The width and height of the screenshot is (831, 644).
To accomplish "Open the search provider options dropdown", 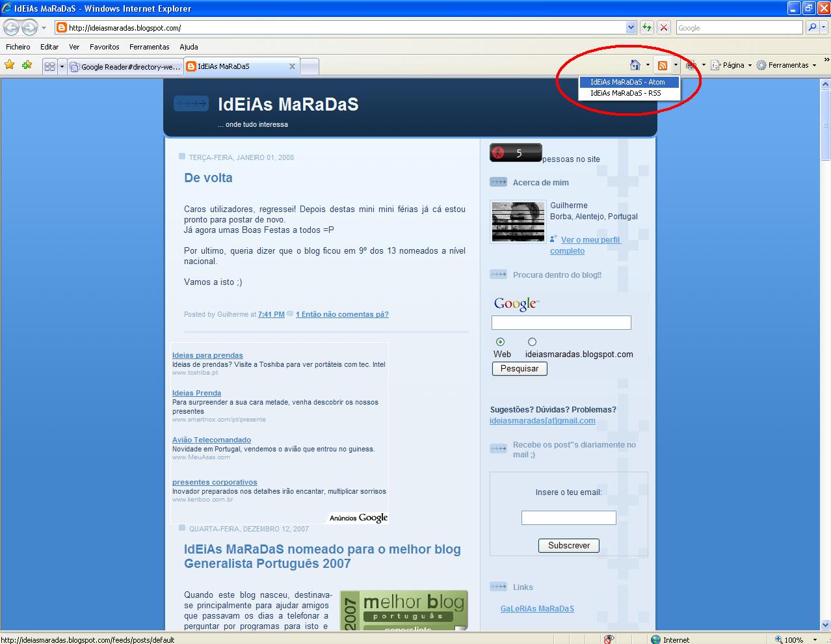I will coord(824,27).
